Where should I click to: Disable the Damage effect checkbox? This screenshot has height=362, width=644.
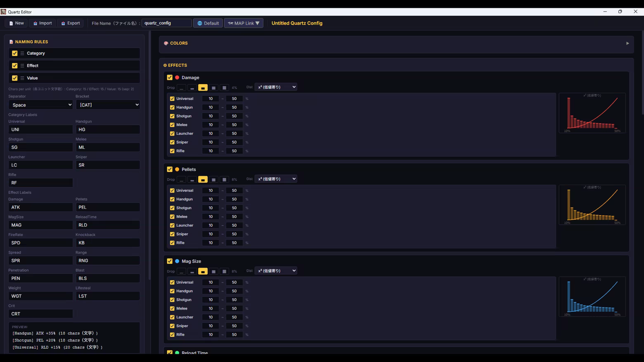coord(170,78)
